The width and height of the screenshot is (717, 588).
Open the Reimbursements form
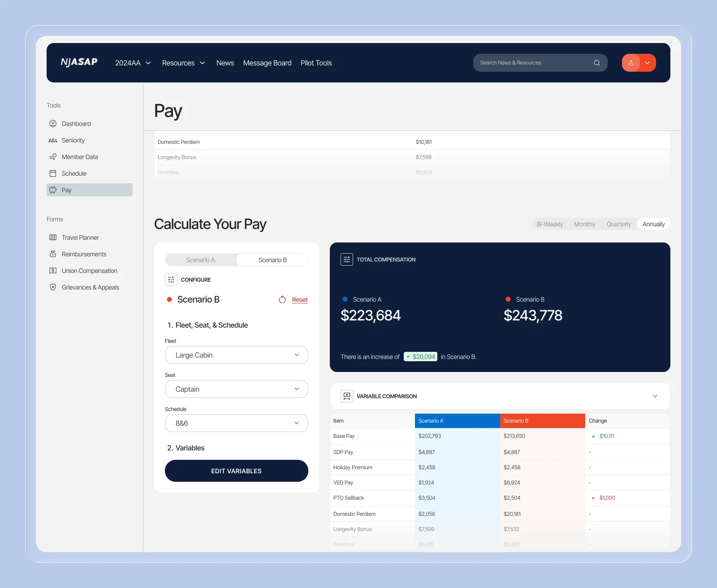click(x=83, y=254)
